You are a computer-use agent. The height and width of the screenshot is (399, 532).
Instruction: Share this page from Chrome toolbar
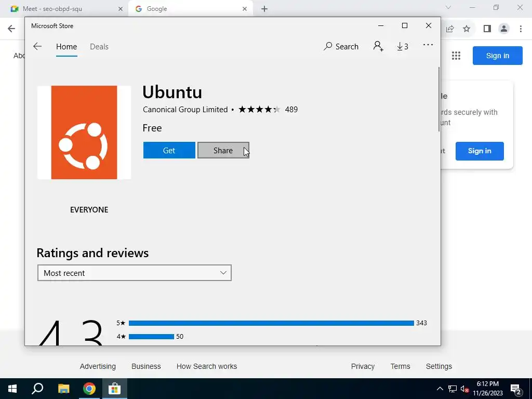(x=450, y=29)
